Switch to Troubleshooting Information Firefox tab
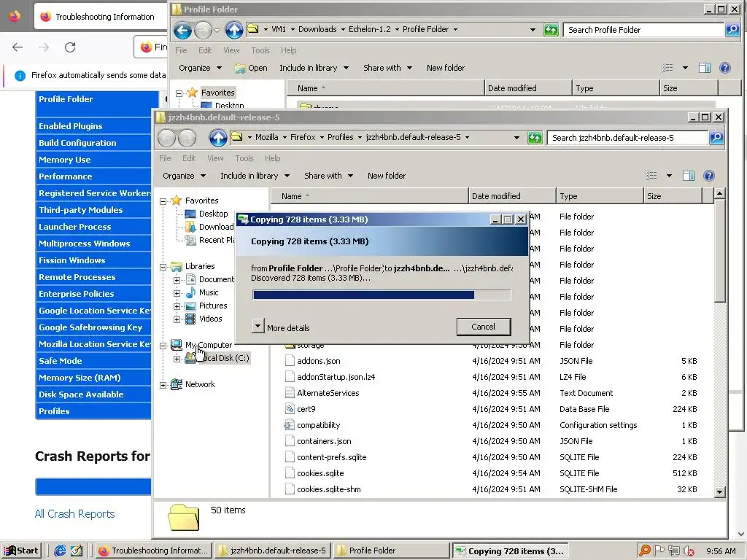The image size is (747, 560). tap(99, 17)
